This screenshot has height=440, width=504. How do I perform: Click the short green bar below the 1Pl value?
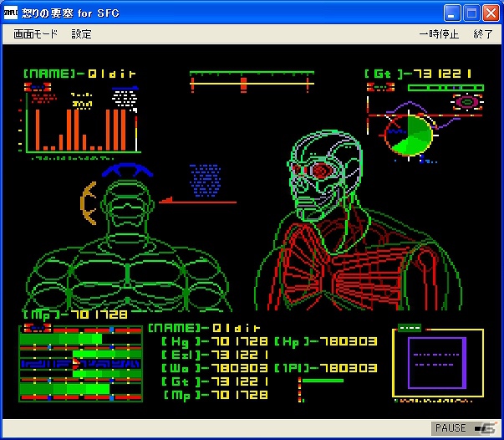[323, 381]
